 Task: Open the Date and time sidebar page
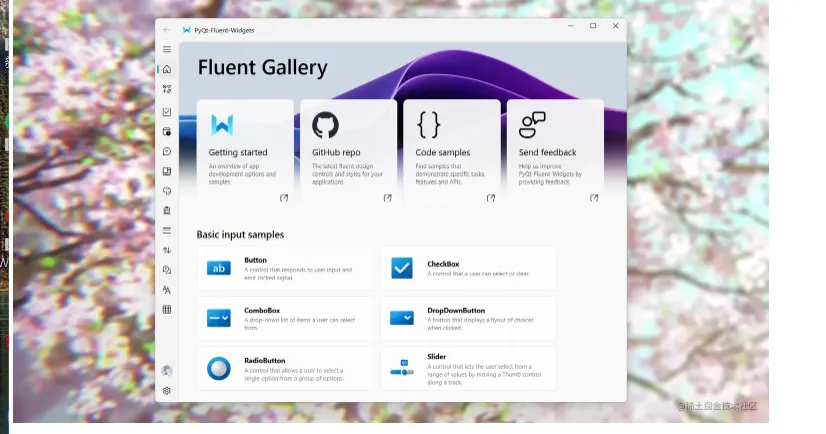pyautogui.click(x=167, y=132)
